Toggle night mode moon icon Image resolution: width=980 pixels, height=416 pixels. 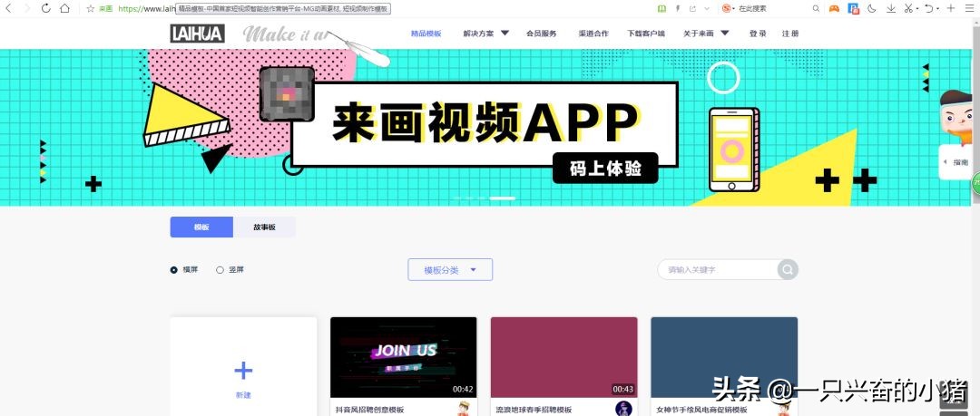872,8
